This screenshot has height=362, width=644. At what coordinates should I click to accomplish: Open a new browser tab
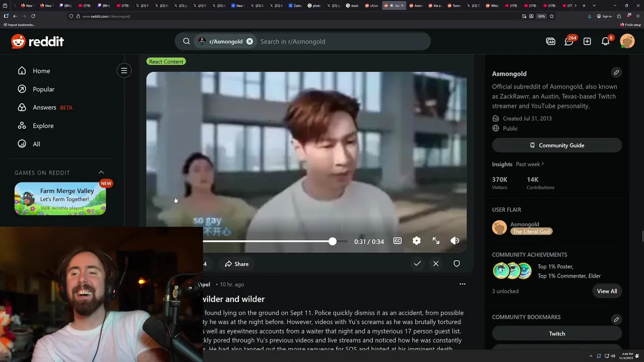coord(584,6)
